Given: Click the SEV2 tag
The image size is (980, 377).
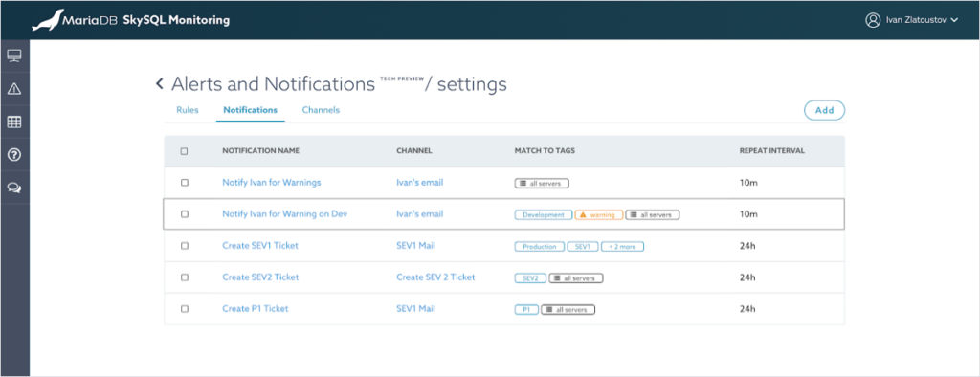Looking at the screenshot, I should coord(530,278).
